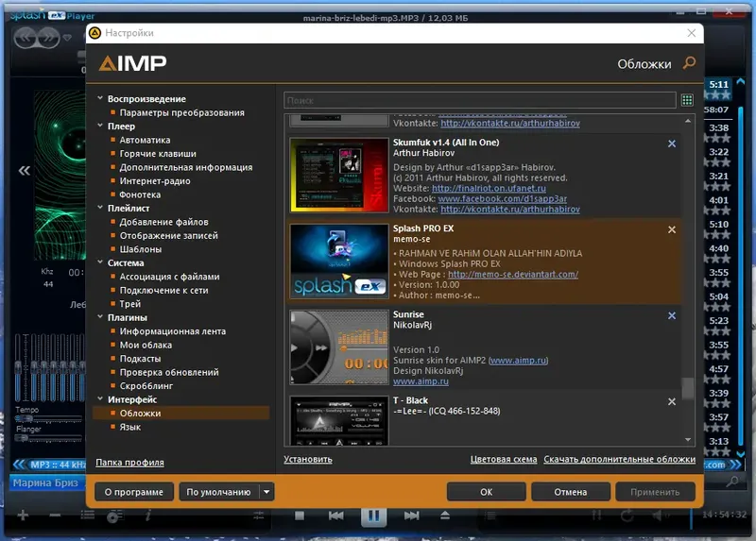Skip to previous track in Splash player

(336, 516)
